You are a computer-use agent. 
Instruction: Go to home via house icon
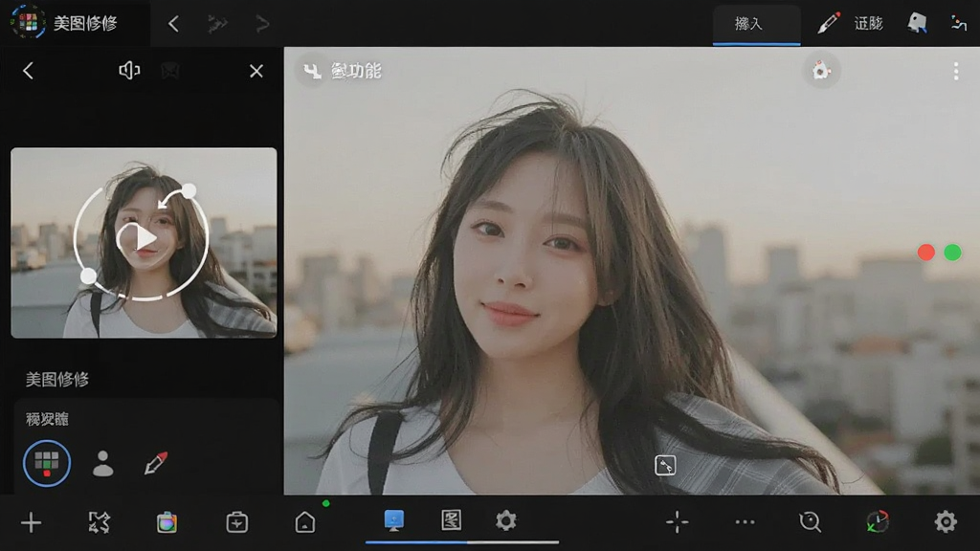(x=305, y=521)
